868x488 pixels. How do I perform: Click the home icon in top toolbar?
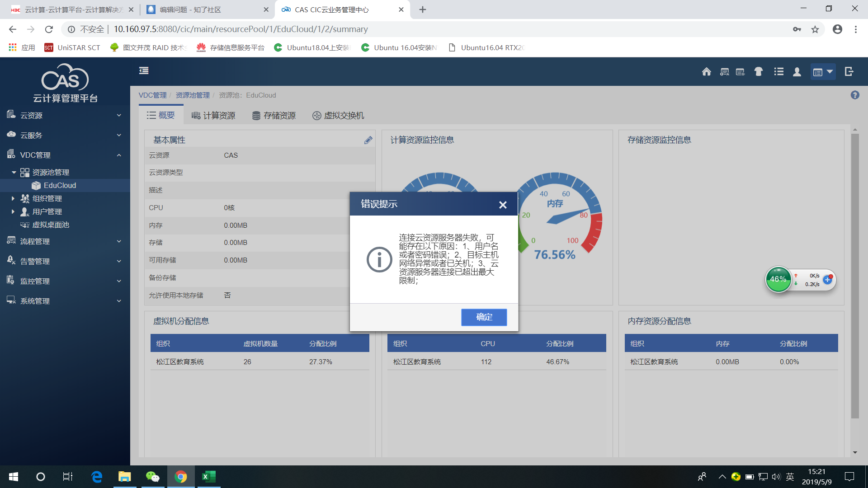[x=706, y=71]
